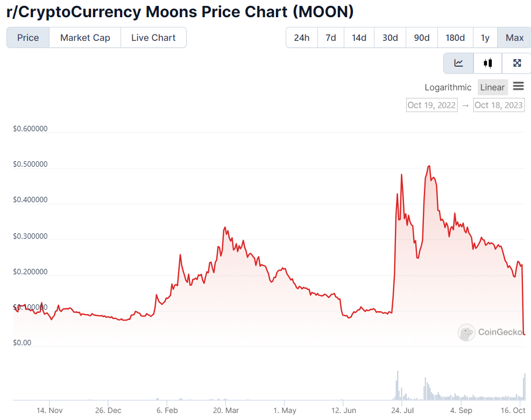Viewport: 531px width, 420px height.
Task: Choose the 14d time range
Action: pos(359,38)
